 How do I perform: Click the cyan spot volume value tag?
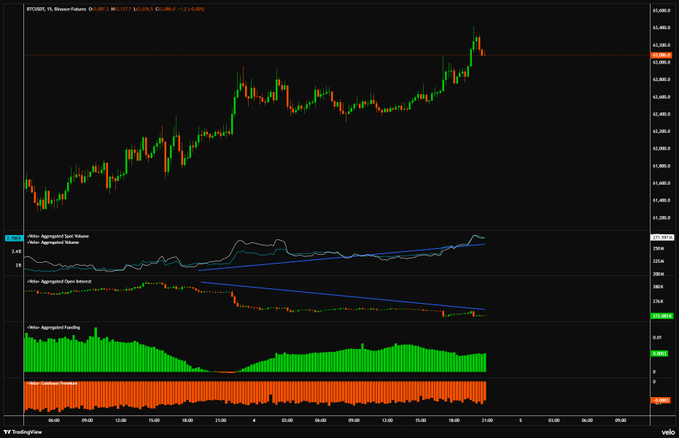click(x=14, y=238)
